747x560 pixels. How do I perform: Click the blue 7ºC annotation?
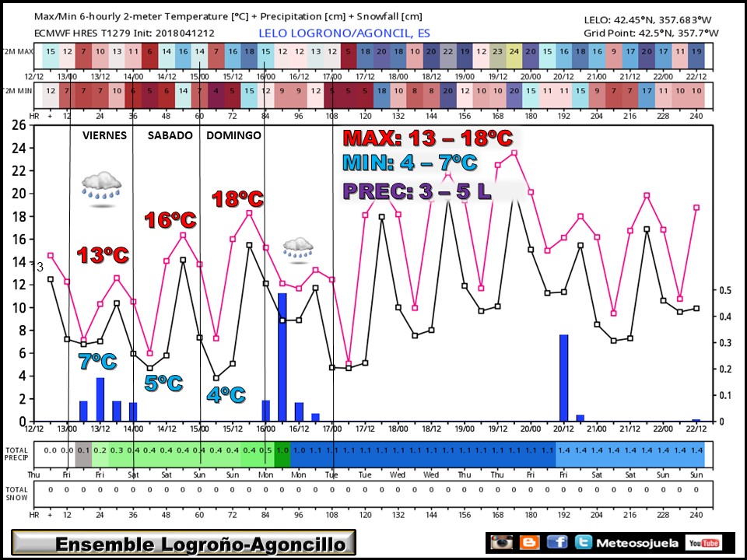[x=98, y=362]
